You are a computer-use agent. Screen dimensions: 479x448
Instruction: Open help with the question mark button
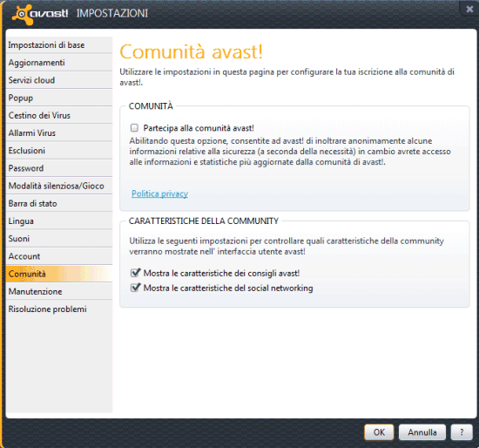(462, 432)
